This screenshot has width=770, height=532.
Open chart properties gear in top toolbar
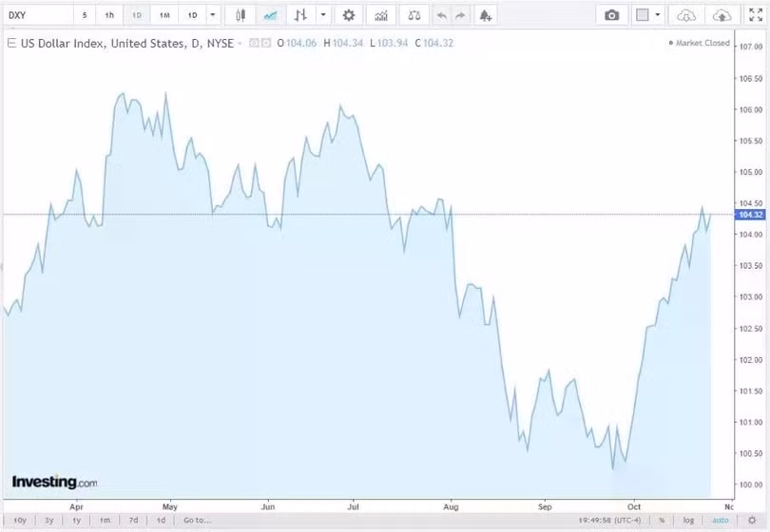click(x=349, y=15)
